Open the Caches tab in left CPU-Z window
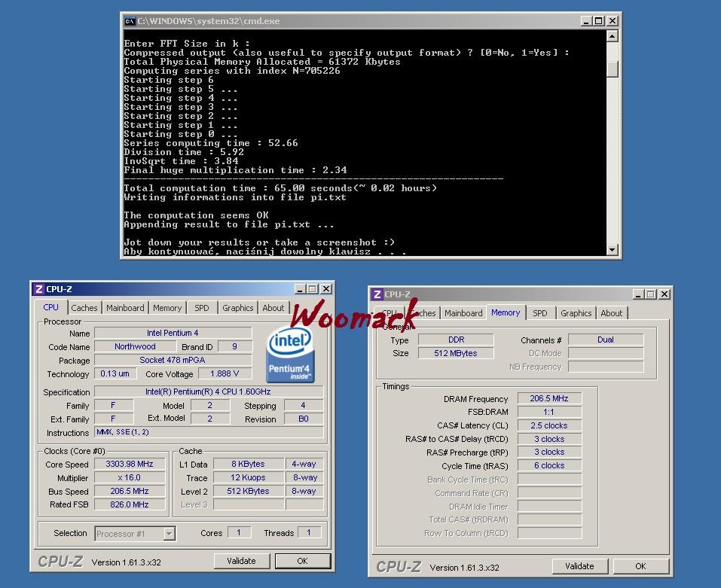This screenshot has width=721, height=588. click(84, 308)
